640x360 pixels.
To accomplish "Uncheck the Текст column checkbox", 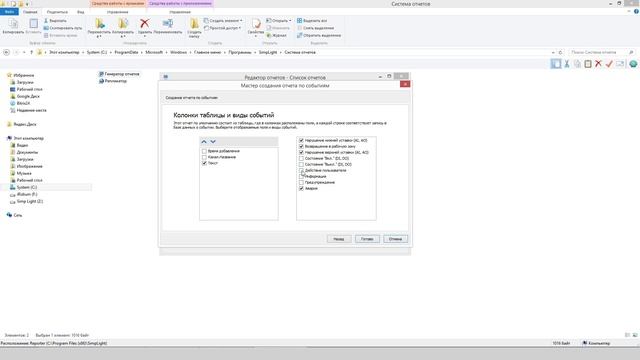I will click(x=204, y=163).
